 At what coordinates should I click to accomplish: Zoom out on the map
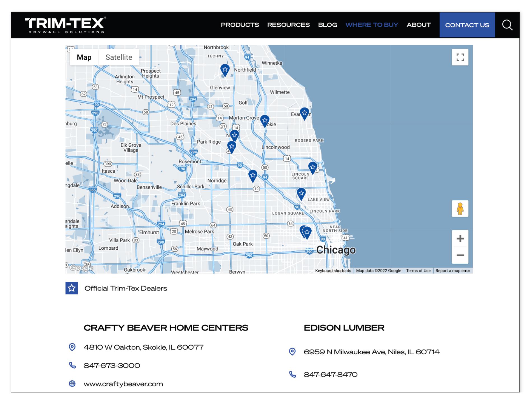[460, 255]
